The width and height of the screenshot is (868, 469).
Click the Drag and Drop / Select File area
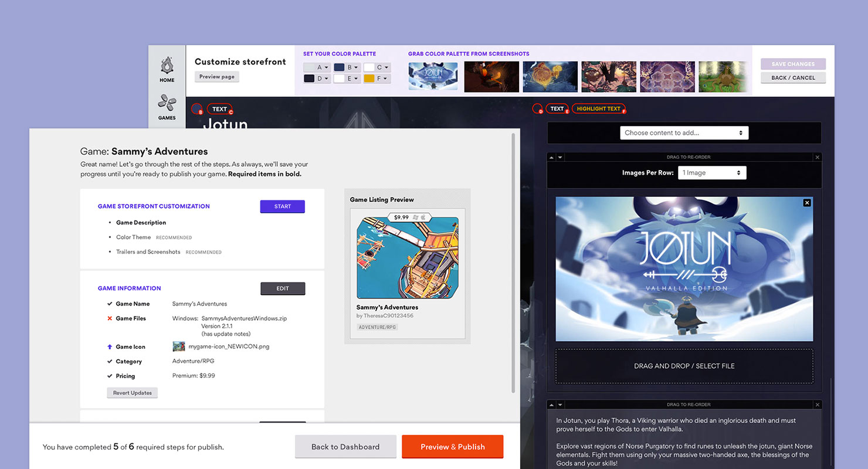[684, 366]
